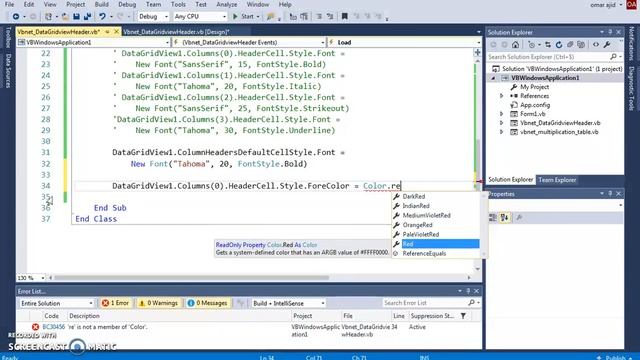Open the Toolbox side tab
Viewport: 640px width, 360px height.
coord(8,37)
